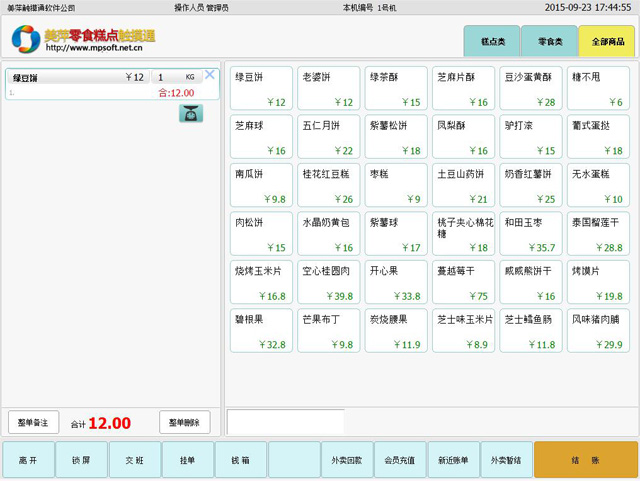
Task: Click the 锁屏 lock screen button
Action: pos(81,460)
